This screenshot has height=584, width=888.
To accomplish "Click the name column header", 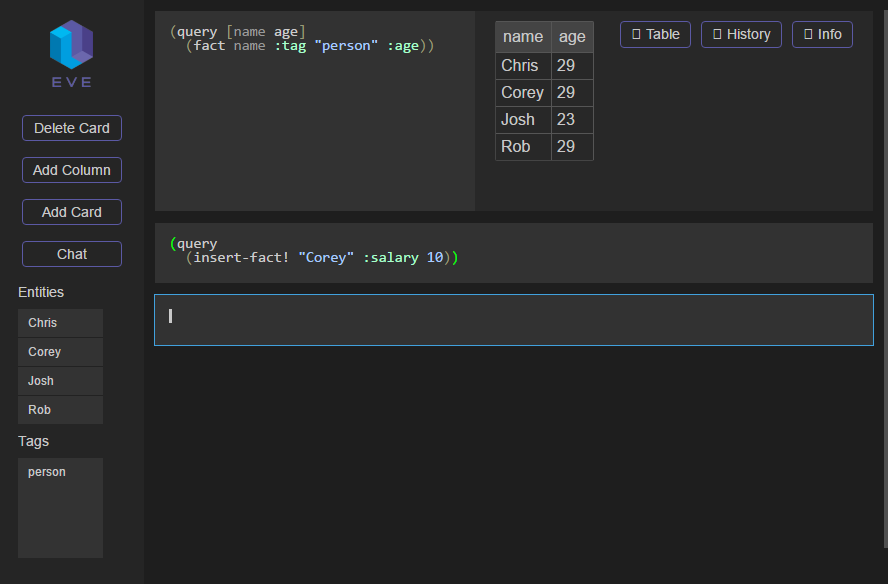I will [523, 36].
